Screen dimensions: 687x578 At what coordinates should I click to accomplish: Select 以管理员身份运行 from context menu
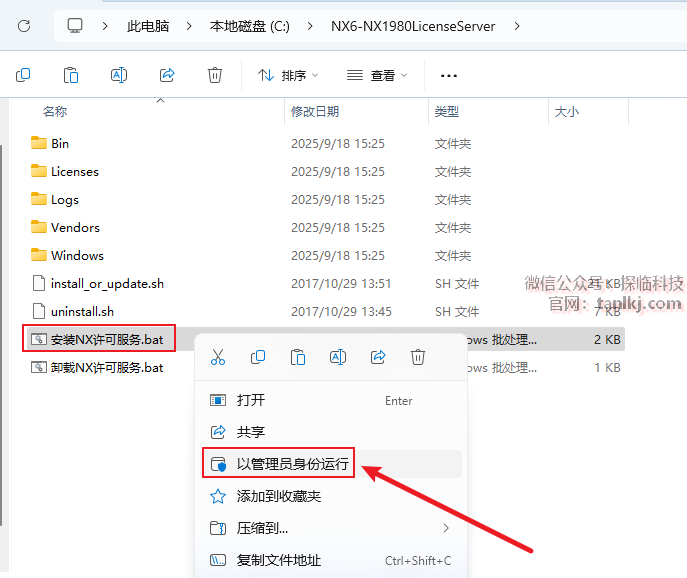[294, 464]
